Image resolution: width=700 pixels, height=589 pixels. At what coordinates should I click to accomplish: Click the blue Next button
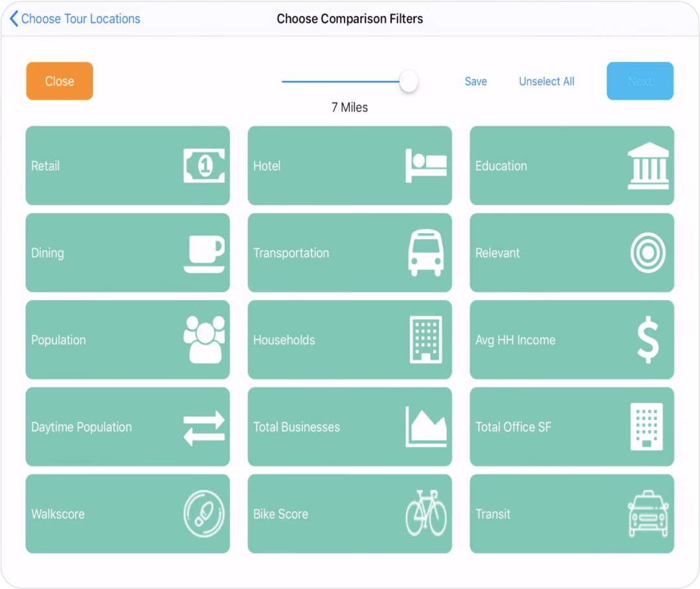(640, 81)
